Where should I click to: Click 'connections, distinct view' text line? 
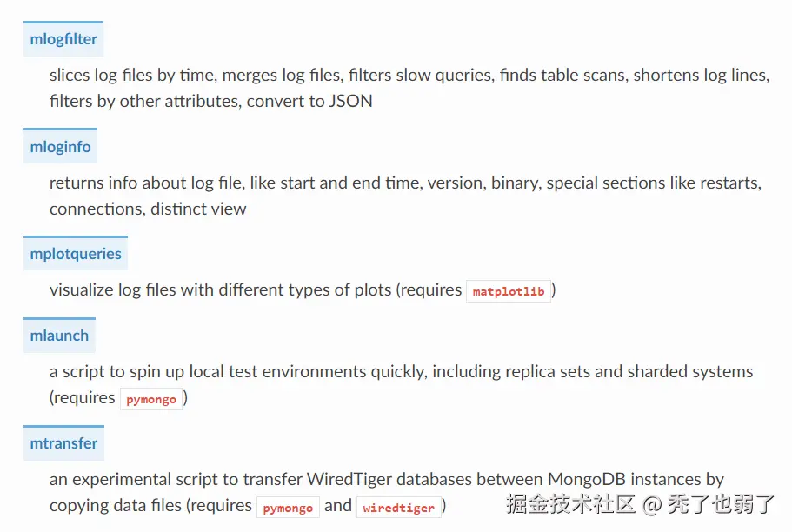point(148,209)
